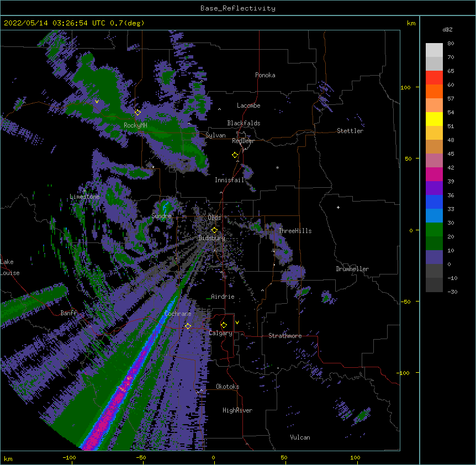Select the 54 dBZ yellow swatch

pyautogui.click(x=434, y=119)
